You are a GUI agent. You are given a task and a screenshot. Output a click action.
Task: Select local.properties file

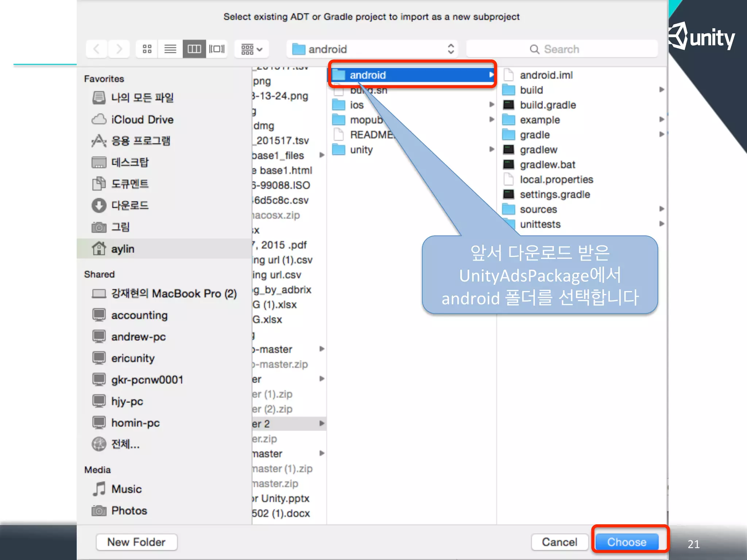tap(548, 180)
